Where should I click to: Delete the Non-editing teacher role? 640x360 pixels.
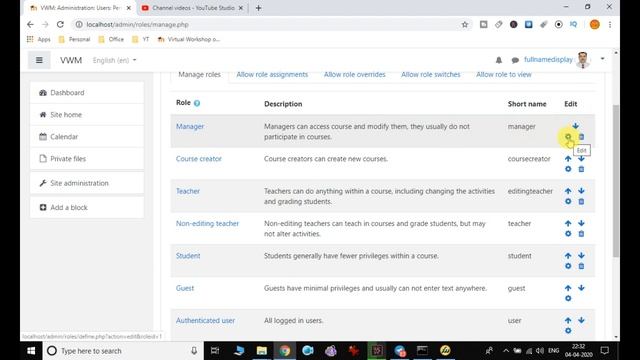(581, 233)
